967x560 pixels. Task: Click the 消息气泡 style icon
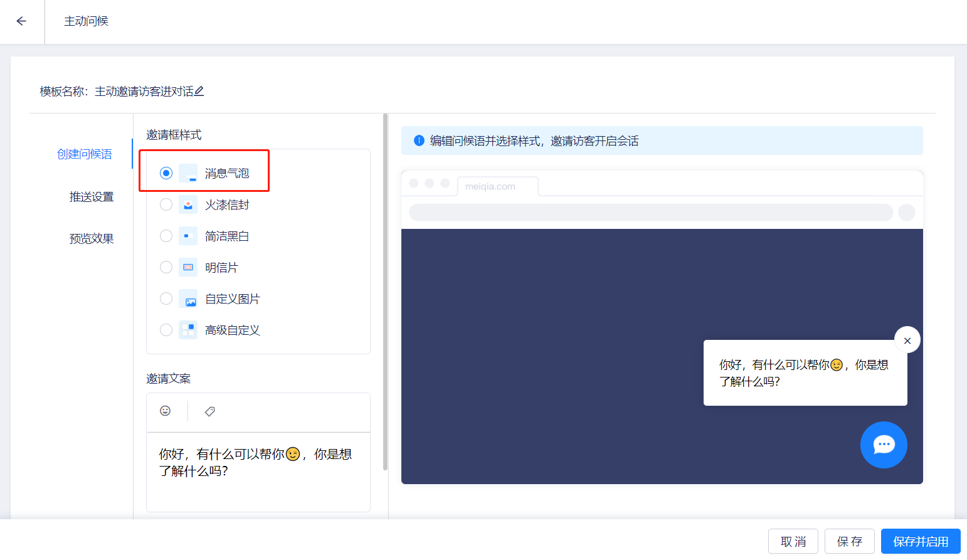point(188,173)
